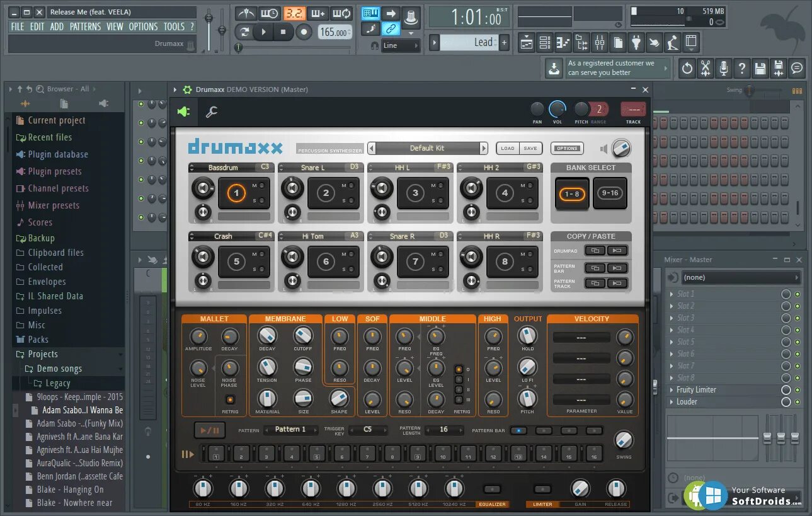Click the metronome icon in transport panel
The width and height of the screenshot is (812, 516).
click(246, 13)
